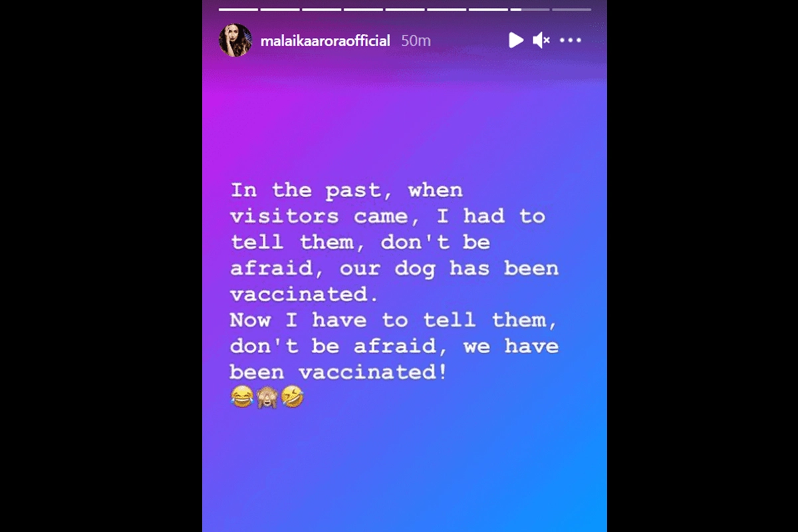Select the sixth story progress segment
This screenshot has height=532, width=798.
click(447, 9)
